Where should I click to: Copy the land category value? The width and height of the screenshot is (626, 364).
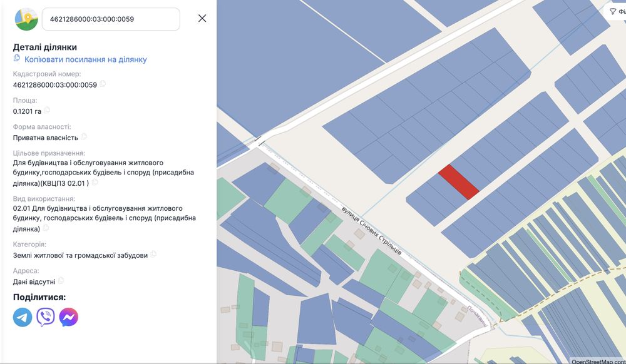click(153, 255)
